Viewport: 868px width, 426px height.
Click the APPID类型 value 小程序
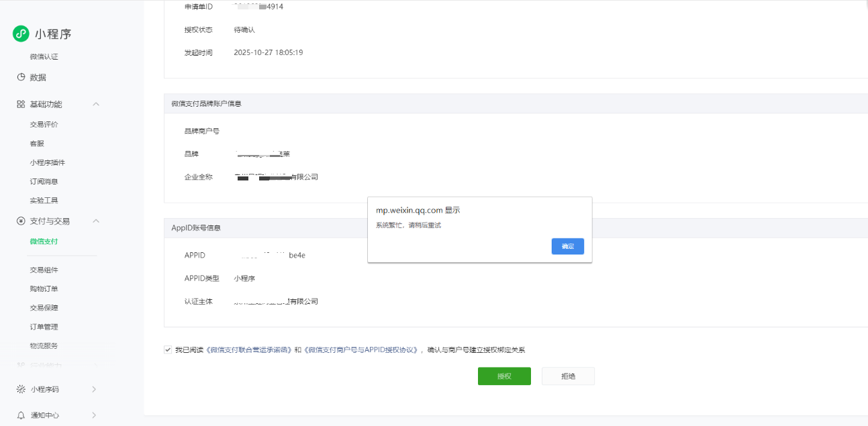tap(244, 278)
